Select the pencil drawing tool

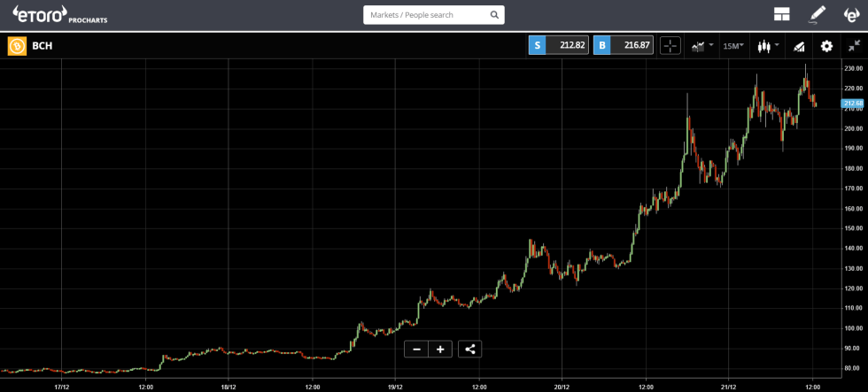point(817,15)
